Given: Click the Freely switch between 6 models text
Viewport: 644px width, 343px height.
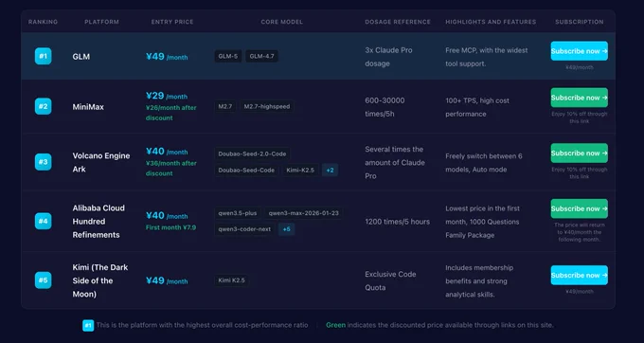Looking at the screenshot, I should pyautogui.click(x=484, y=163).
